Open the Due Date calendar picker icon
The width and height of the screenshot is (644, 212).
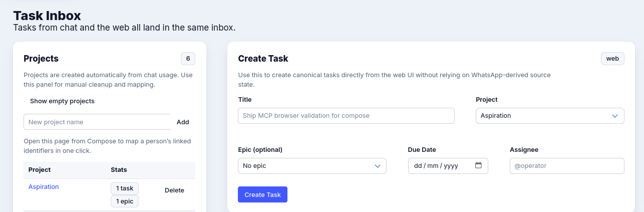tap(478, 165)
